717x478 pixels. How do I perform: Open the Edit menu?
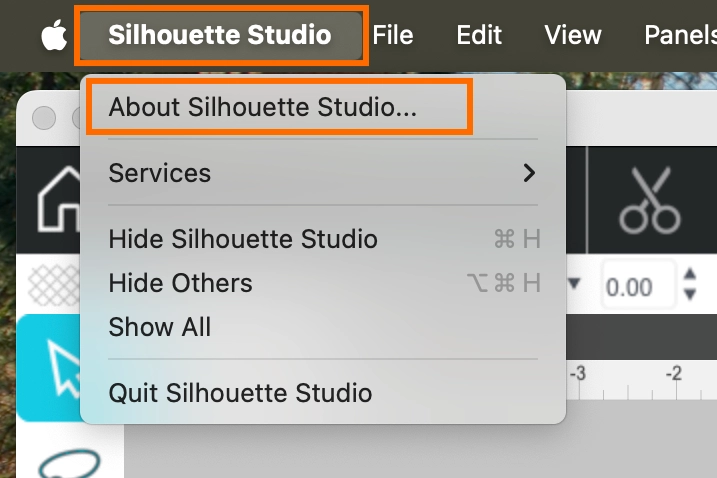click(x=478, y=36)
